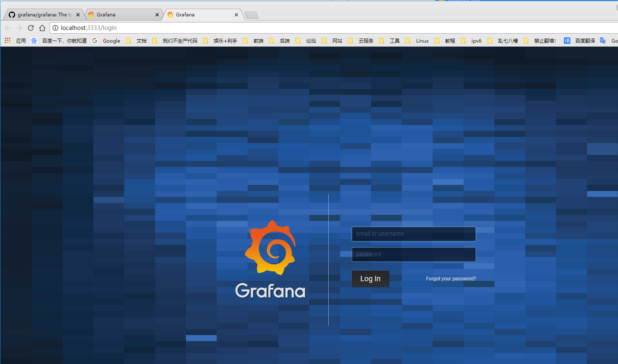
Task: Click the email or username field
Action: (414, 234)
